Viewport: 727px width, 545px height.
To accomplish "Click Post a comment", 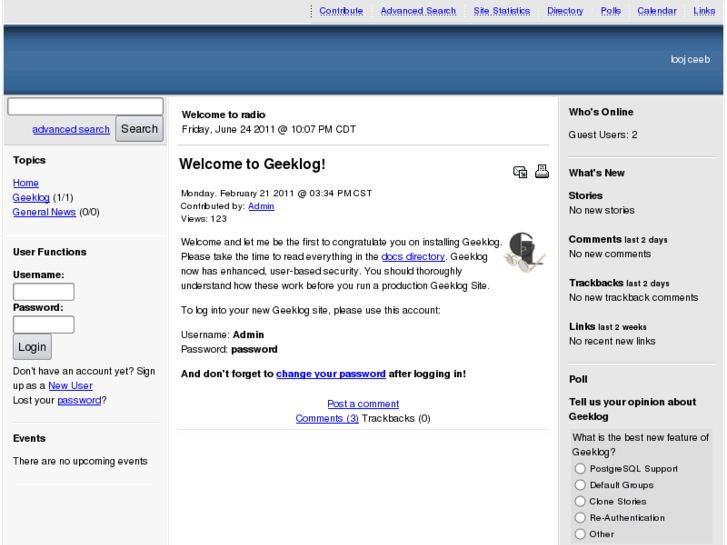I will pyautogui.click(x=363, y=404).
